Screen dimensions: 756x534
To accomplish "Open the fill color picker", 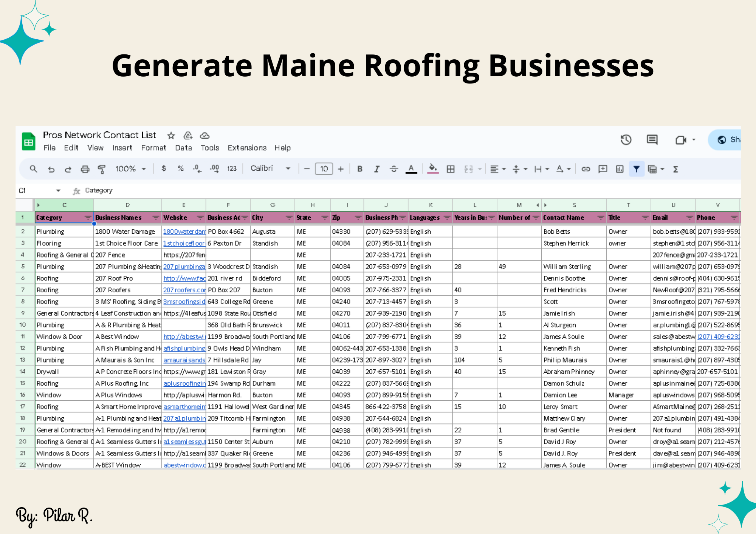I will [433, 169].
